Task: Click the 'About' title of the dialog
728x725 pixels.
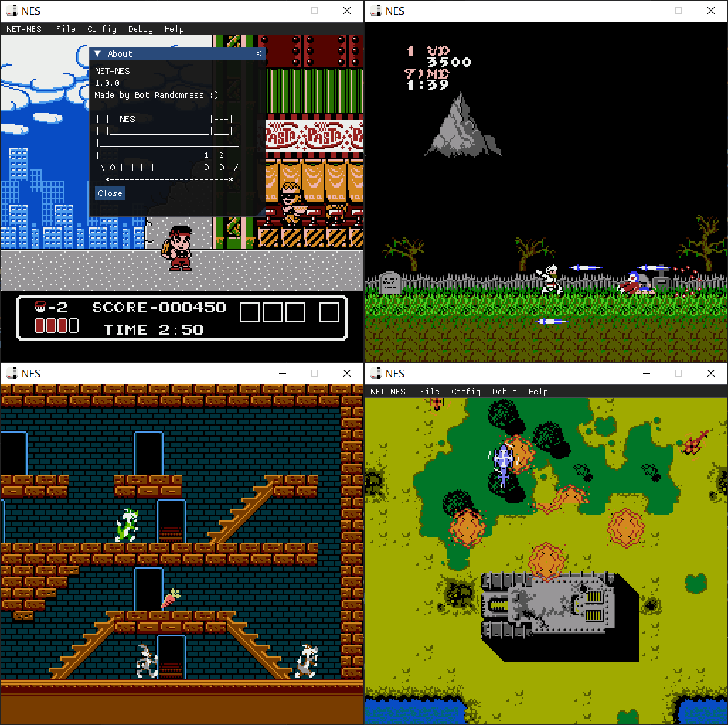Action: pos(120,54)
